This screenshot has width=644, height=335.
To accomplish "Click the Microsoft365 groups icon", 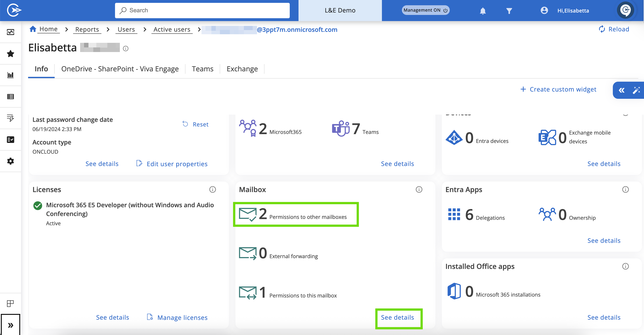I will pyautogui.click(x=248, y=128).
